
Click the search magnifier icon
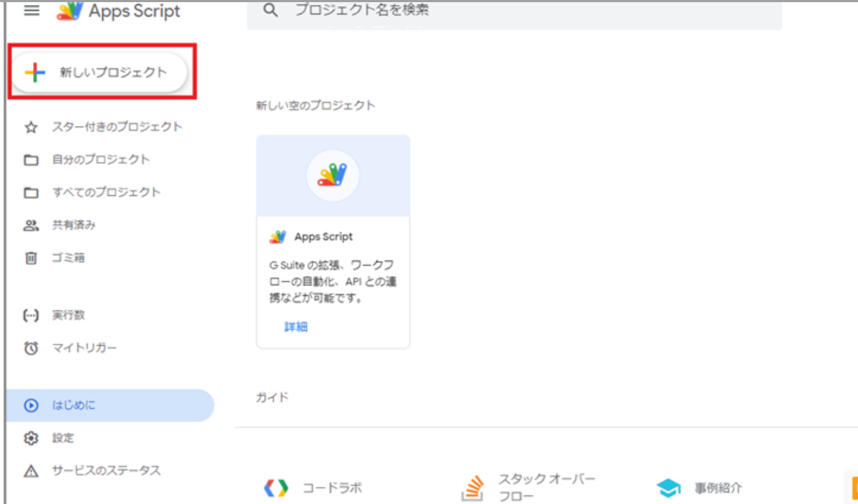[x=270, y=10]
